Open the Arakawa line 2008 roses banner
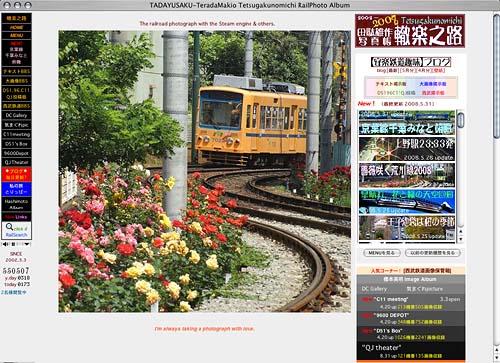Viewport: 500px width, 363px height. [x=407, y=175]
